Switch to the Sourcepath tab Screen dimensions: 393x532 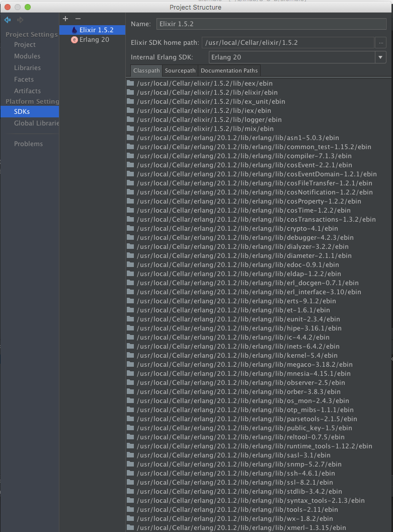pos(180,71)
